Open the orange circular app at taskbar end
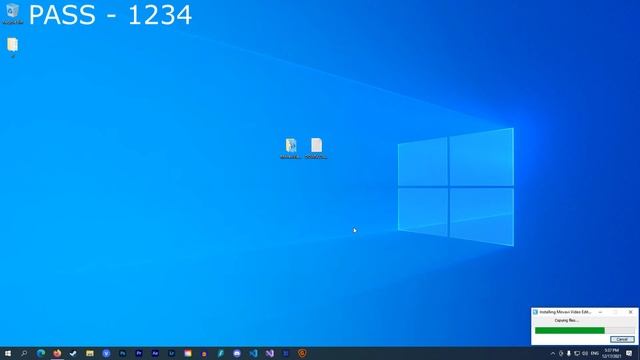 [302, 353]
